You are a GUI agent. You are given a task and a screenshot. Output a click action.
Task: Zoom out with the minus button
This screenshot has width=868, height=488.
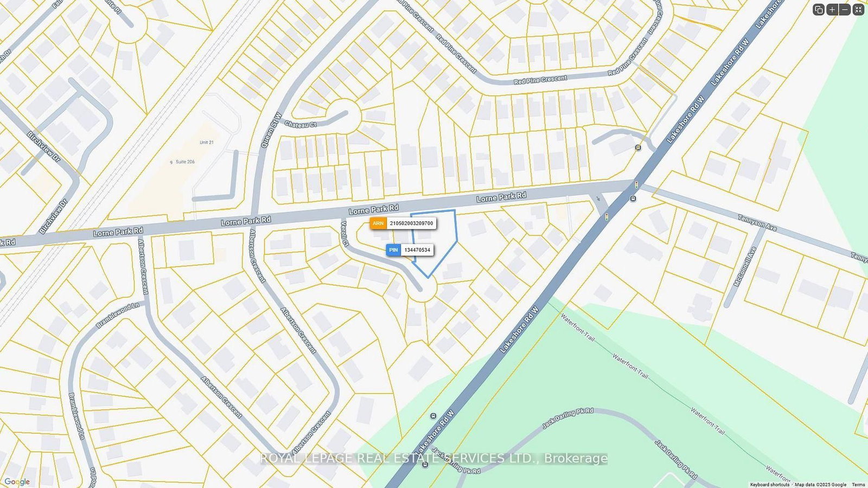(845, 9)
